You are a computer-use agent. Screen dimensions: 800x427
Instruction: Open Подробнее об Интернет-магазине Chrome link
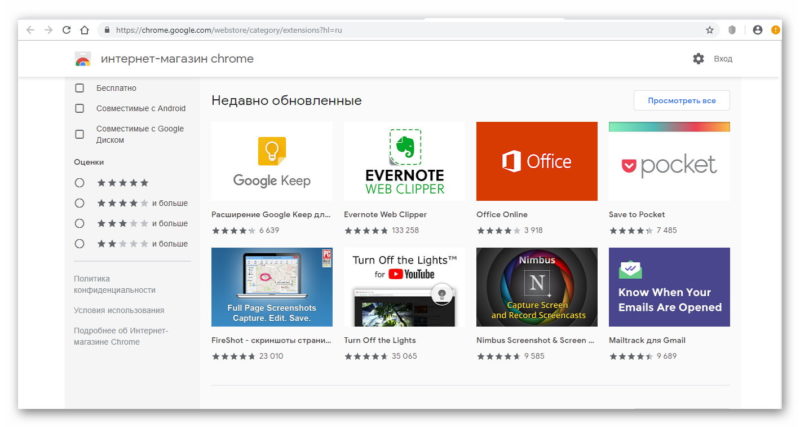[x=120, y=336]
